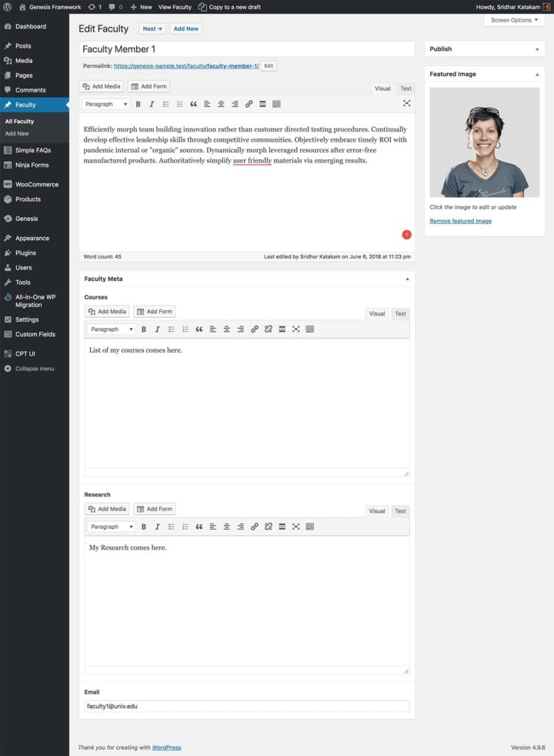Click the Next button beside Edit Faculty
Screen dimensions: 554x756
[152, 28]
